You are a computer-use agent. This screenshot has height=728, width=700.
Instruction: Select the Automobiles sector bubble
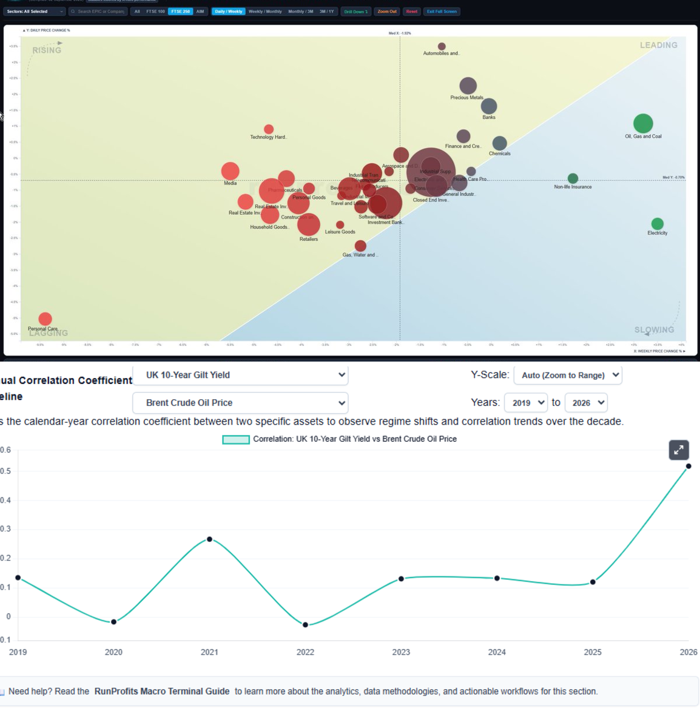[442, 47]
